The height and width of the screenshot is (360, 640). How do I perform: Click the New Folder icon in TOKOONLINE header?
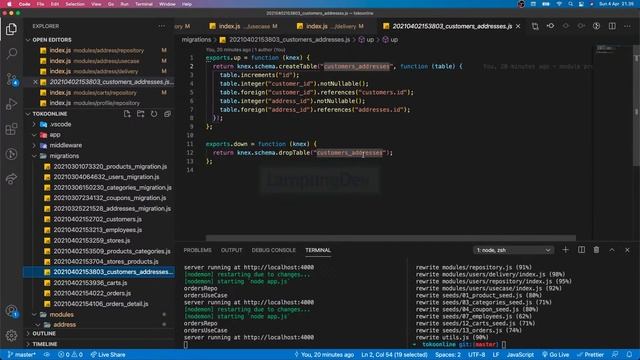(140, 114)
